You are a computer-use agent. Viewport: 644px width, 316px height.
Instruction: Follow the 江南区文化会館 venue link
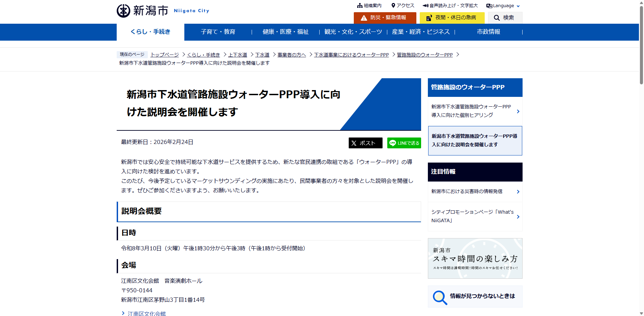(146, 314)
